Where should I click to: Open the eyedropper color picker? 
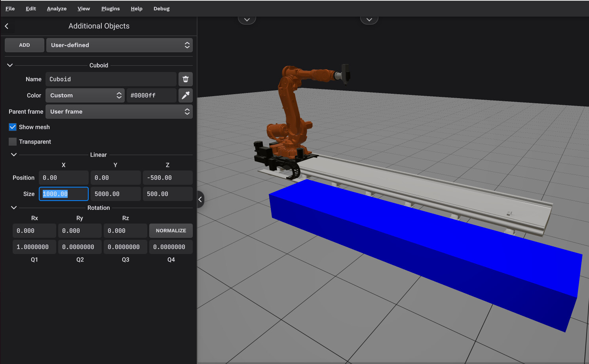tap(185, 95)
